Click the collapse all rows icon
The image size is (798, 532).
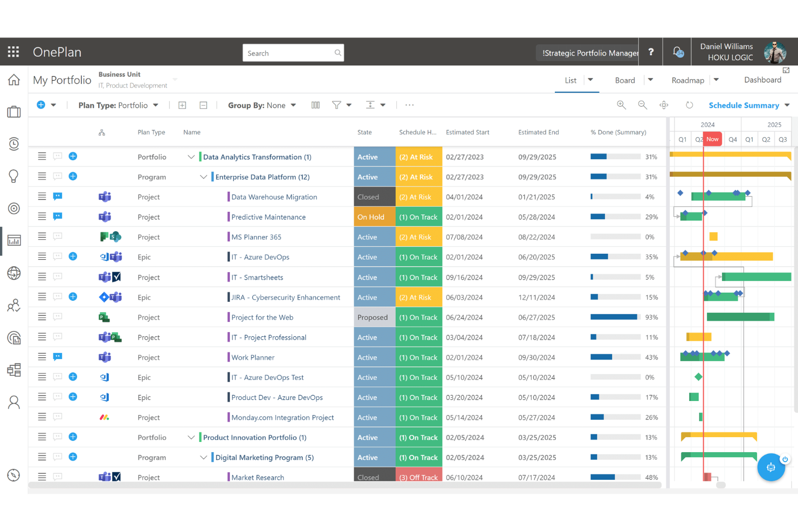(203, 105)
